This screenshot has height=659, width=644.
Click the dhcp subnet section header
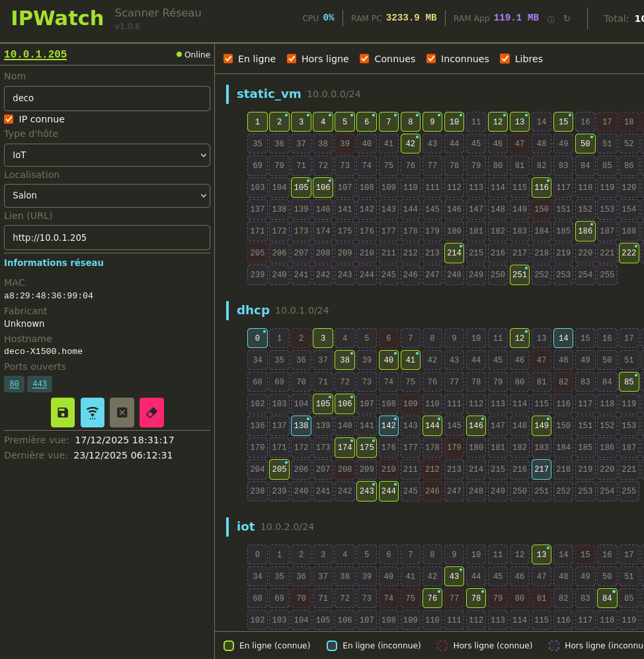[253, 310]
